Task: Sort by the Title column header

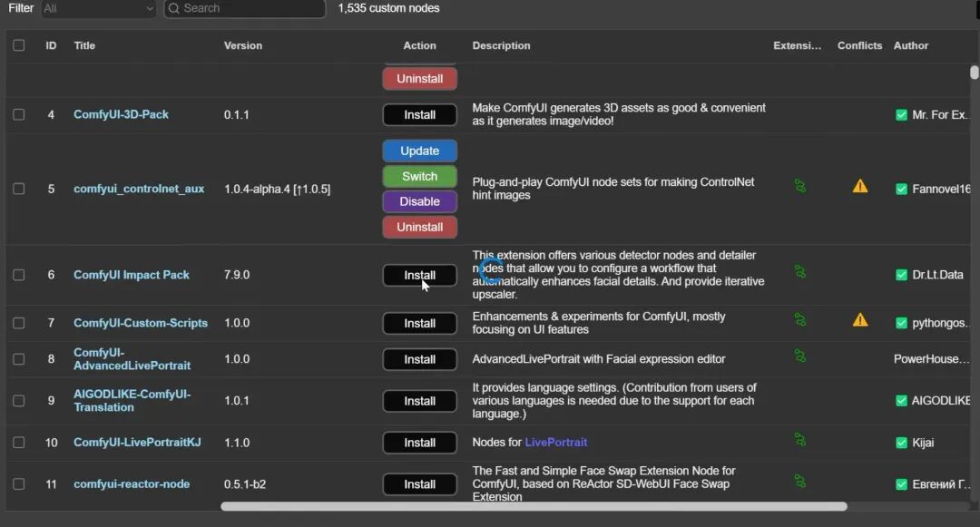Action: pyautogui.click(x=84, y=45)
